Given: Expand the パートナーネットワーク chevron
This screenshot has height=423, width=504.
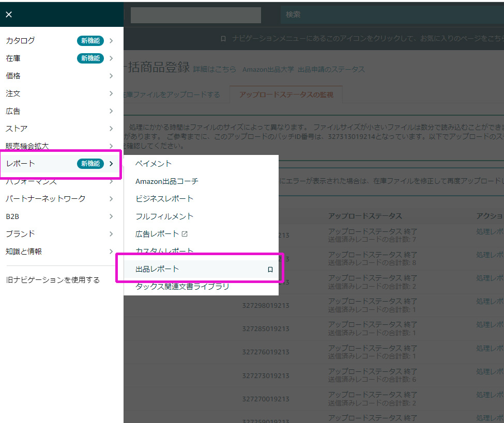Looking at the screenshot, I should (111, 199).
